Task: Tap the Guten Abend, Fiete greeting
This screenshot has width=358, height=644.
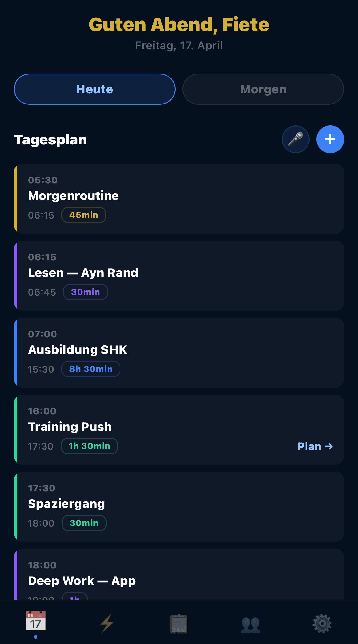Action: tap(179, 25)
